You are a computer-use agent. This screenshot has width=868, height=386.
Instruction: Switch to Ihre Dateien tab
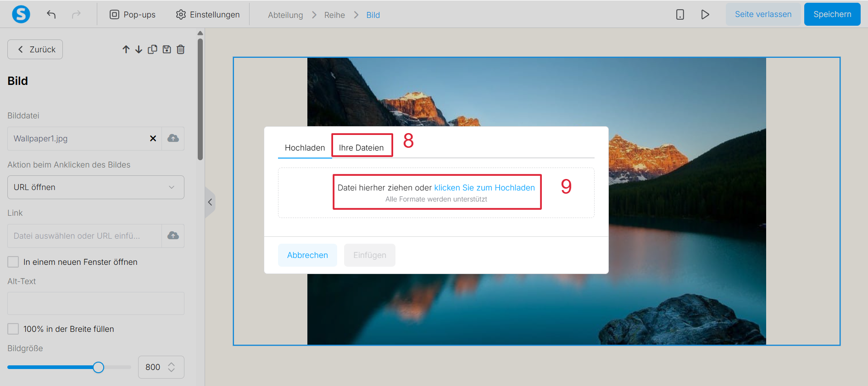(x=361, y=148)
